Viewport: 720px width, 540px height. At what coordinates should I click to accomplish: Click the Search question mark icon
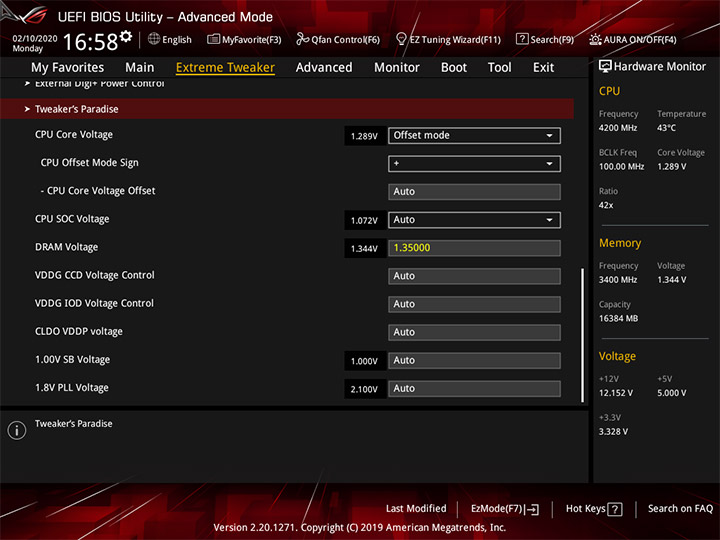pos(522,39)
